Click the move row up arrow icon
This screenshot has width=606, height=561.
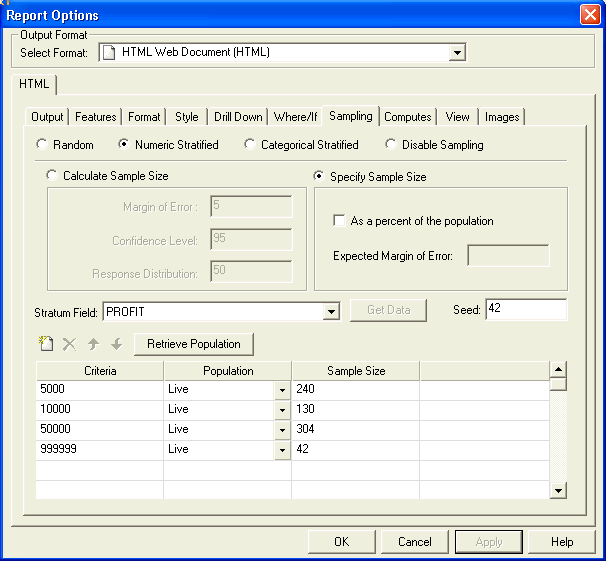click(93, 344)
